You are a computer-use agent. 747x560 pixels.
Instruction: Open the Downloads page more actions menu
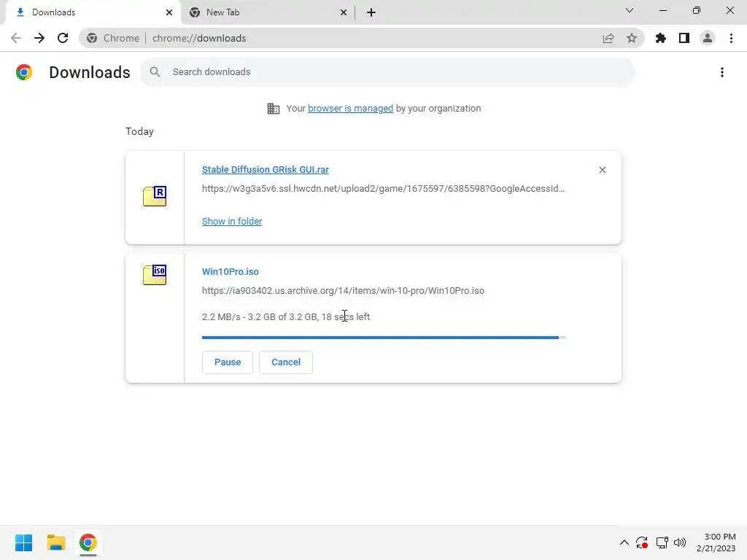point(722,72)
